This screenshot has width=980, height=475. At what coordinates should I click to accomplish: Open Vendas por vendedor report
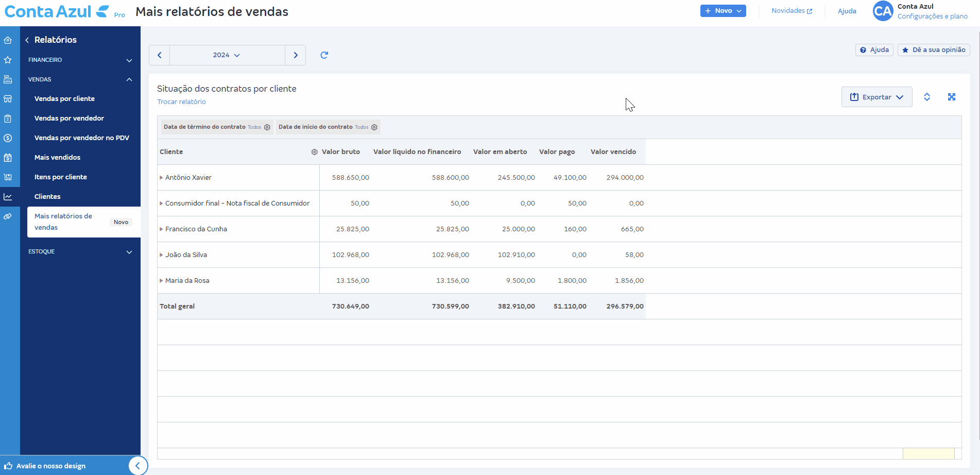[69, 118]
